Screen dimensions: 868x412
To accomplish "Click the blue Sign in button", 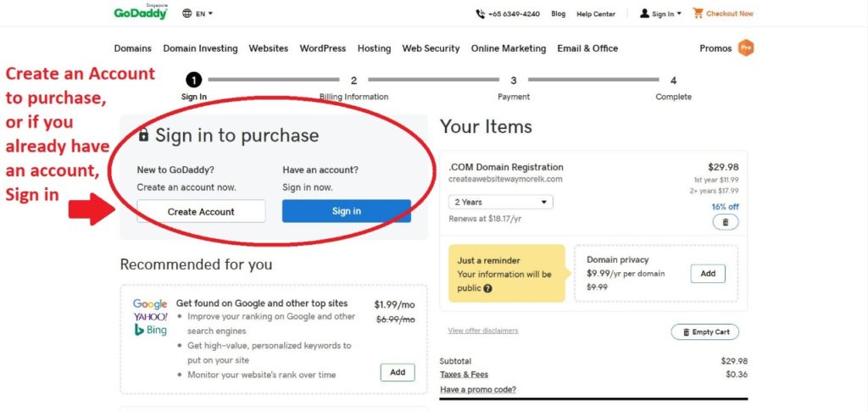I will pyautogui.click(x=347, y=211).
